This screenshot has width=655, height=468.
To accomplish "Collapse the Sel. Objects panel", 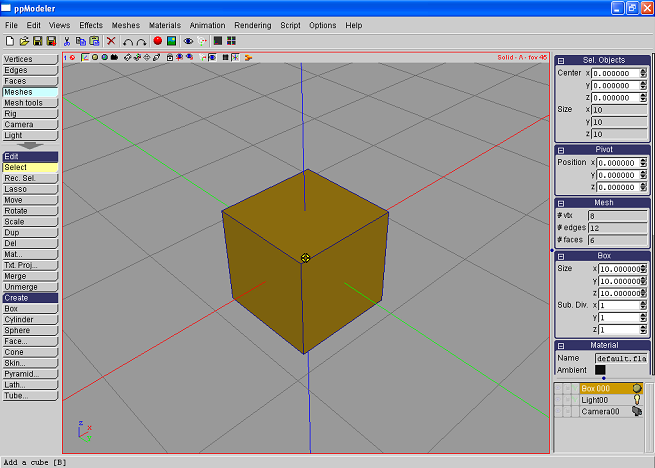I will (x=561, y=61).
